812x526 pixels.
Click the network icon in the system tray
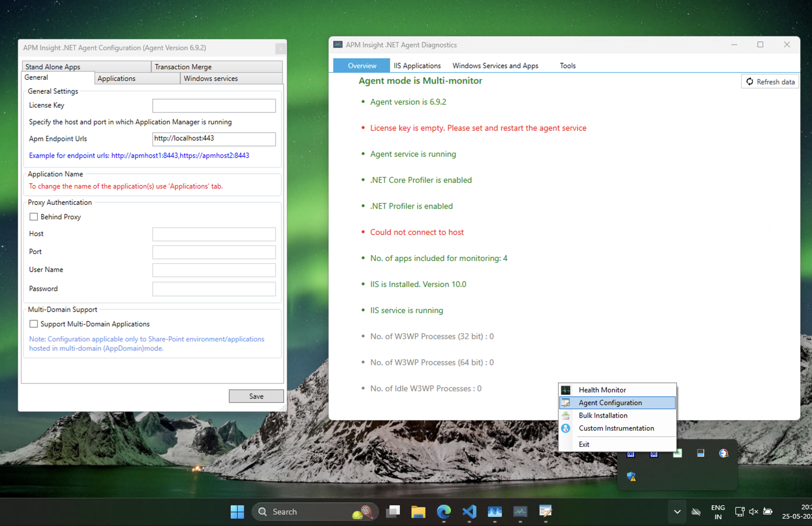tap(740, 512)
